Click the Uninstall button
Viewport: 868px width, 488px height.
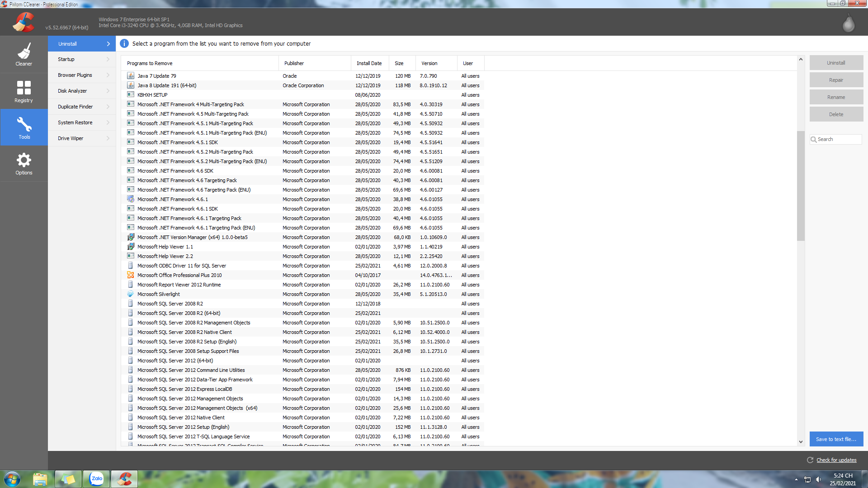coord(836,63)
